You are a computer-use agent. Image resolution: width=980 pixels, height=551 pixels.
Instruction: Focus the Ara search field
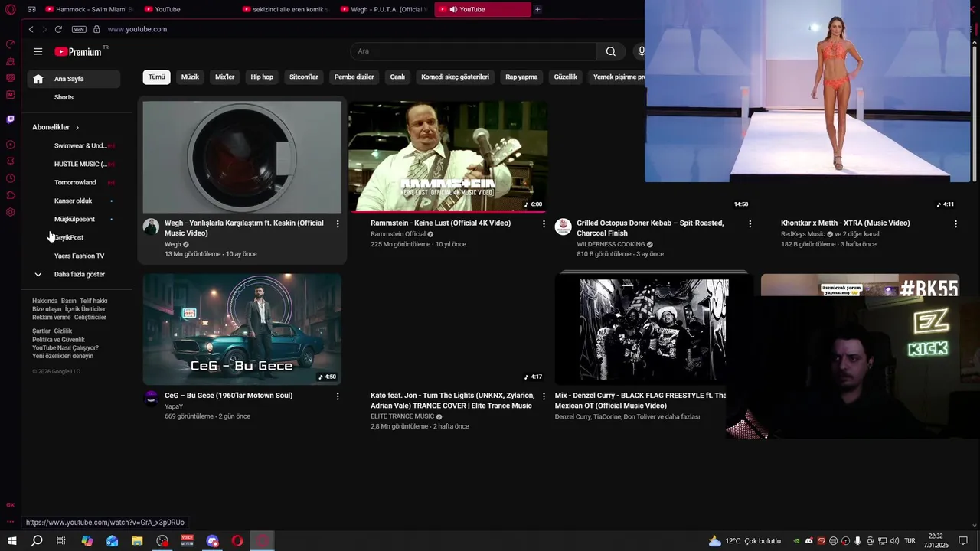point(473,51)
